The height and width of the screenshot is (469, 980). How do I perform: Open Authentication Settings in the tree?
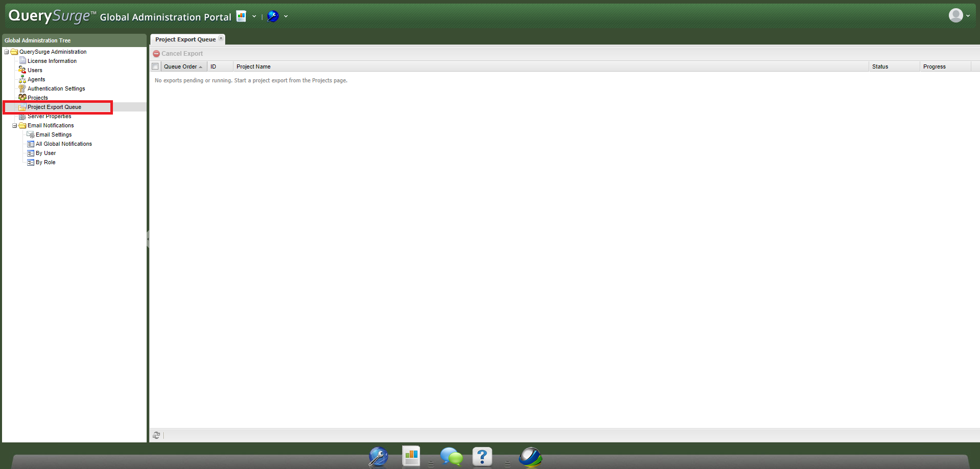(x=56, y=88)
